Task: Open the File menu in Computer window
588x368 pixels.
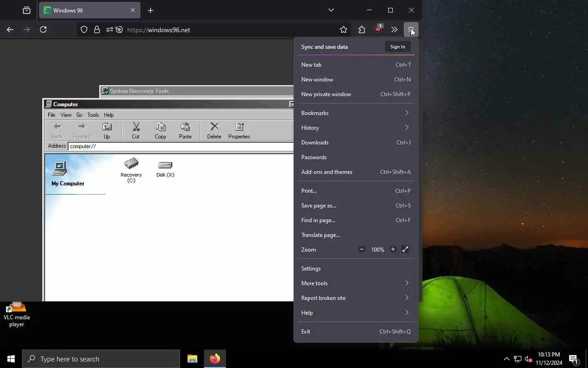Action: (x=51, y=115)
